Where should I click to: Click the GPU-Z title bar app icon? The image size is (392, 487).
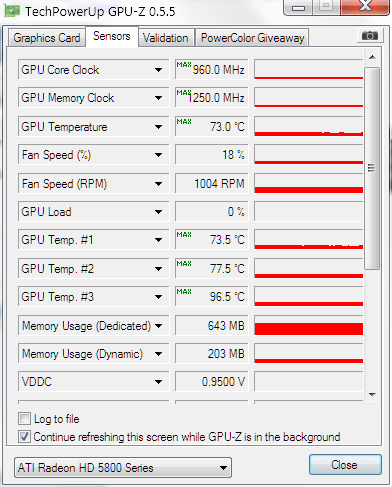[x=12, y=11]
